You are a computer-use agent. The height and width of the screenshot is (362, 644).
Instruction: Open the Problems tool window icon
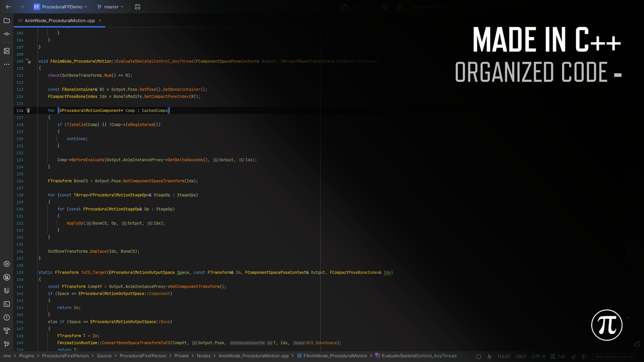coord(7,317)
